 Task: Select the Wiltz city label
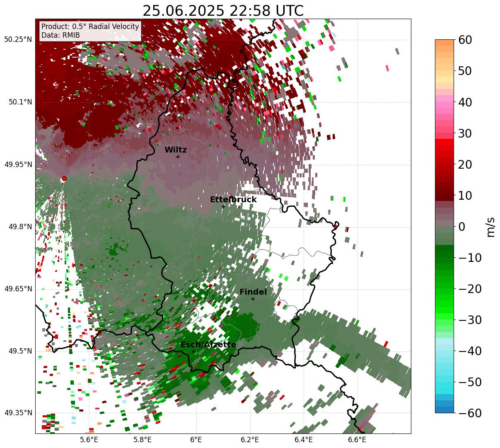point(176,150)
